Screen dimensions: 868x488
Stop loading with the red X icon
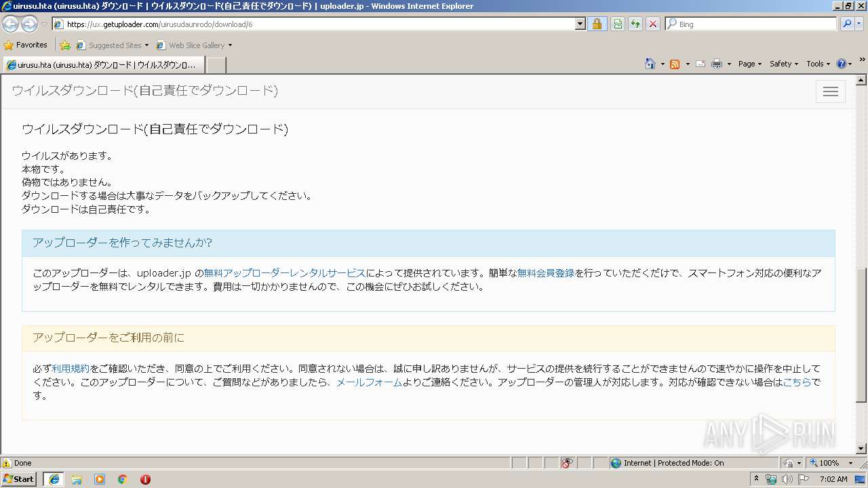click(652, 24)
